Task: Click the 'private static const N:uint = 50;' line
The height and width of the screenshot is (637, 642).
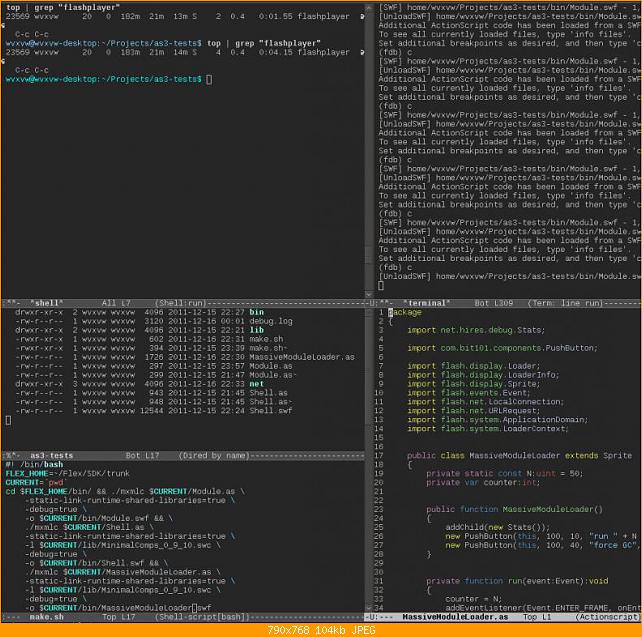Action: [504, 474]
